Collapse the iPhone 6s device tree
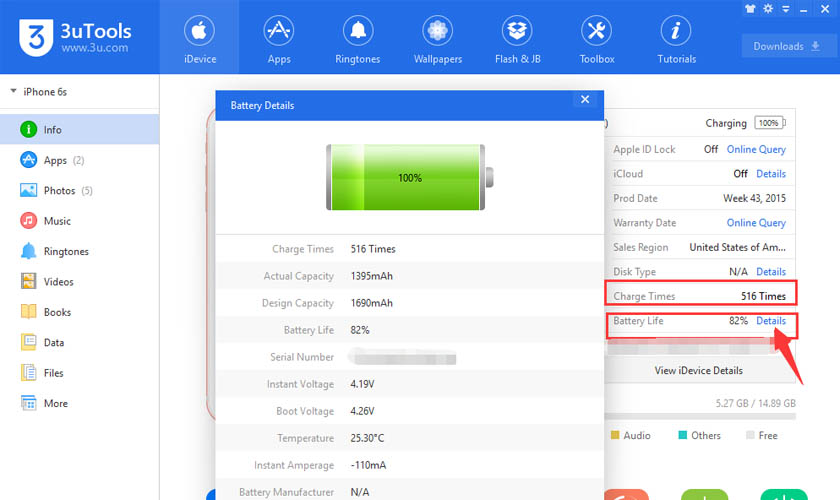The height and width of the screenshot is (500, 840). coord(14,92)
